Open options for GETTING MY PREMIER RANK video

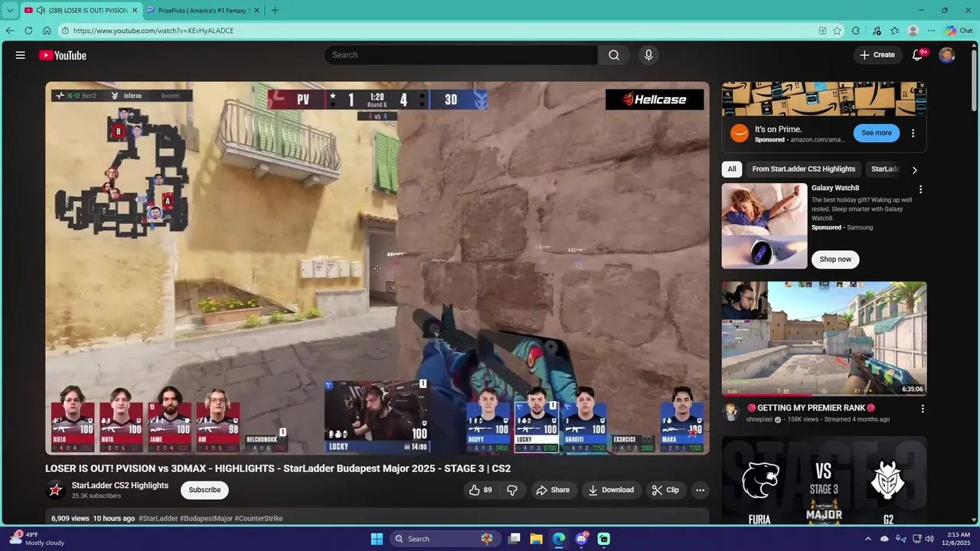pos(923,409)
